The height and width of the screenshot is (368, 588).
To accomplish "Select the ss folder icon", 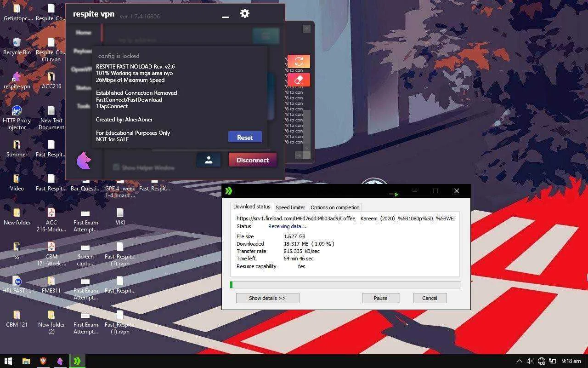I will [x=17, y=251].
